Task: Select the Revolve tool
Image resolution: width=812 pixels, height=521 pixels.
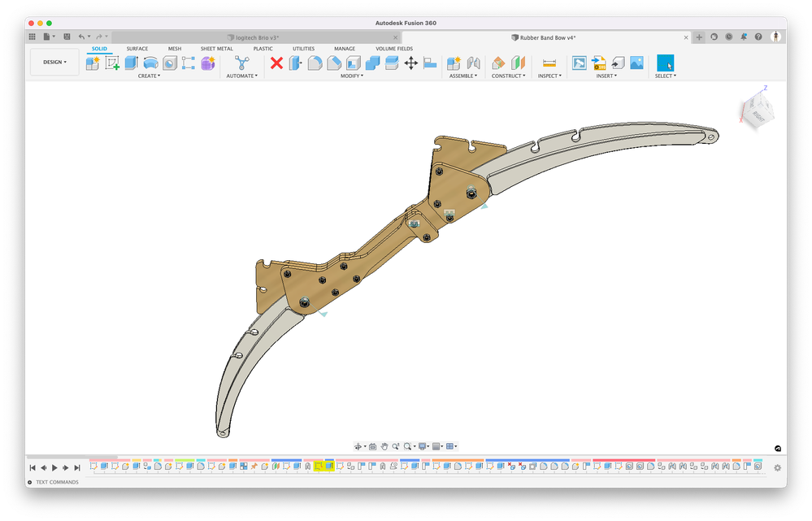Action: 150,63
